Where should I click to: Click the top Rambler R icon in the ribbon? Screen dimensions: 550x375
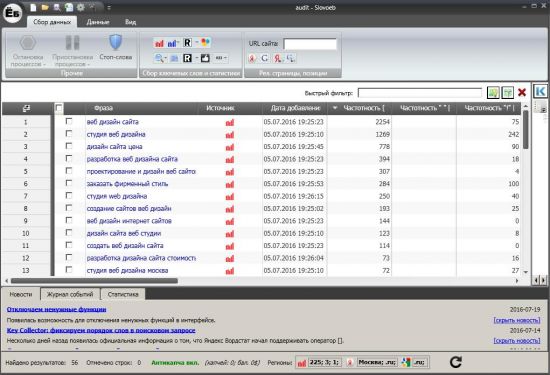pos(187,43)
